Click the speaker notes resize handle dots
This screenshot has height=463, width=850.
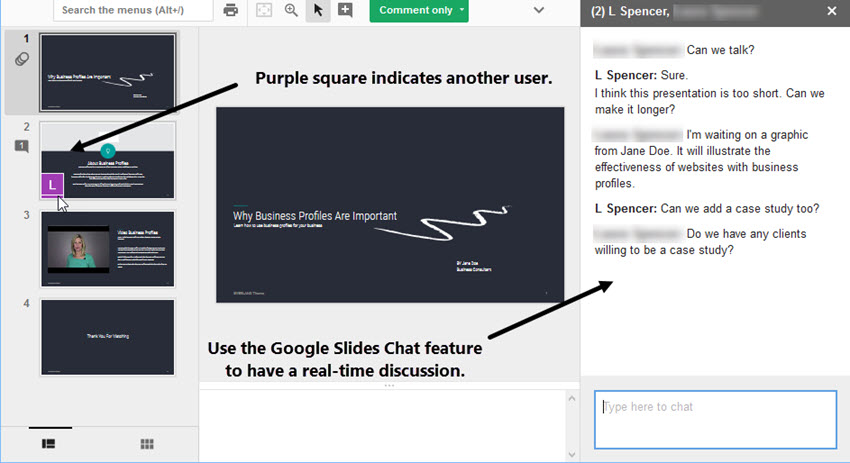click(389, 385)
